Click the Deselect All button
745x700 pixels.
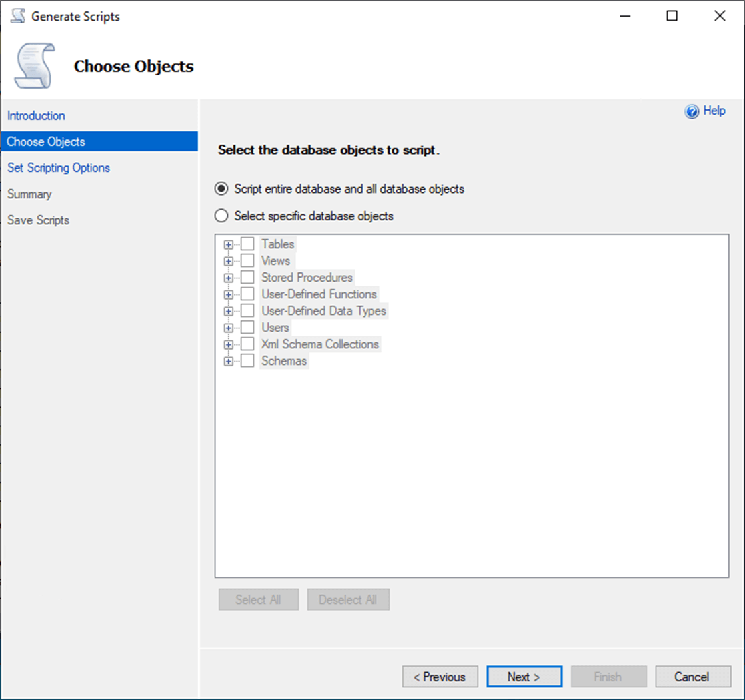[x=348, y=599]
